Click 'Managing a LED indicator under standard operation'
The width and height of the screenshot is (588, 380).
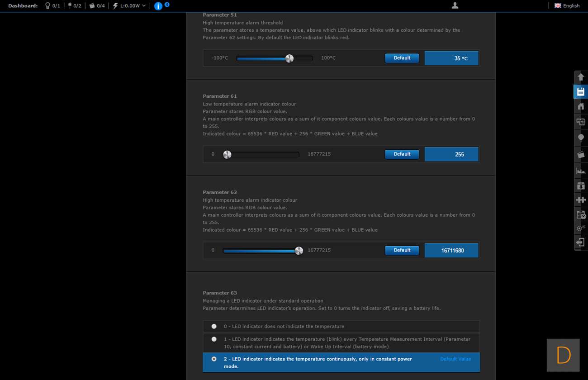(x=263, y=301)
